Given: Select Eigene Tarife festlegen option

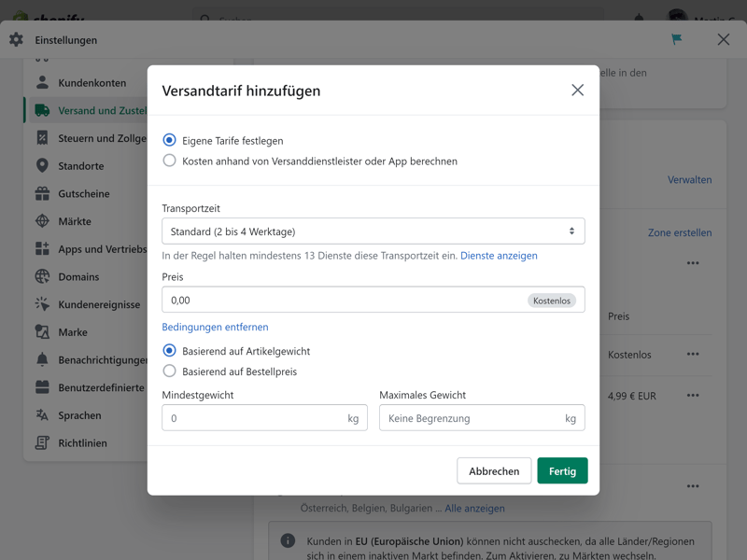Looking at the screenshot, I should [x=169, y=141].
